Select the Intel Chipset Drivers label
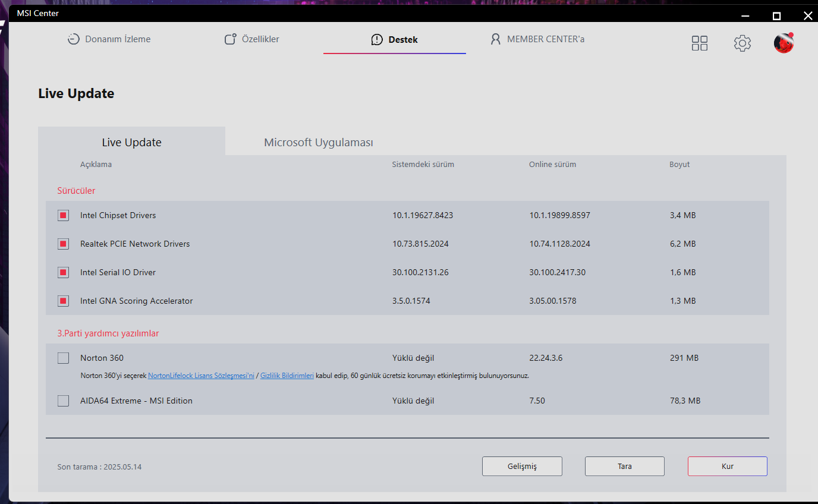The width and height of the screenshot is (818, 504). 118,215
